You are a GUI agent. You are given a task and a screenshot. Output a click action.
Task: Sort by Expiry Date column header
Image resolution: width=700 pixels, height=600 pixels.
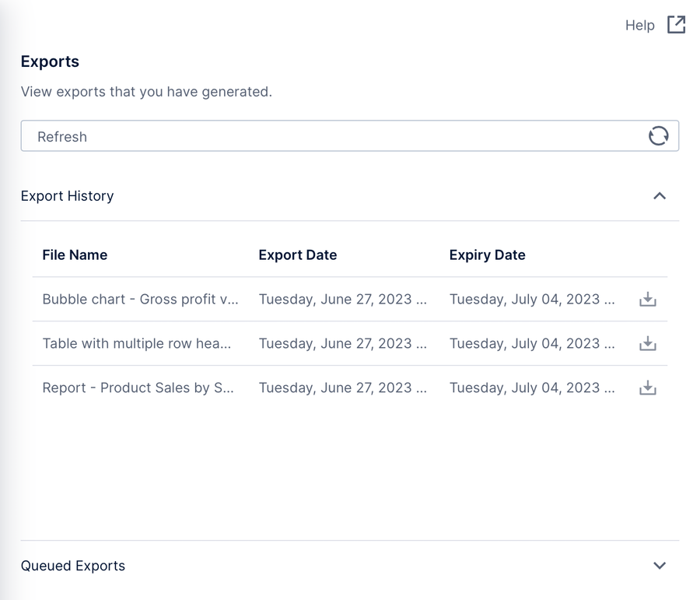487,255
